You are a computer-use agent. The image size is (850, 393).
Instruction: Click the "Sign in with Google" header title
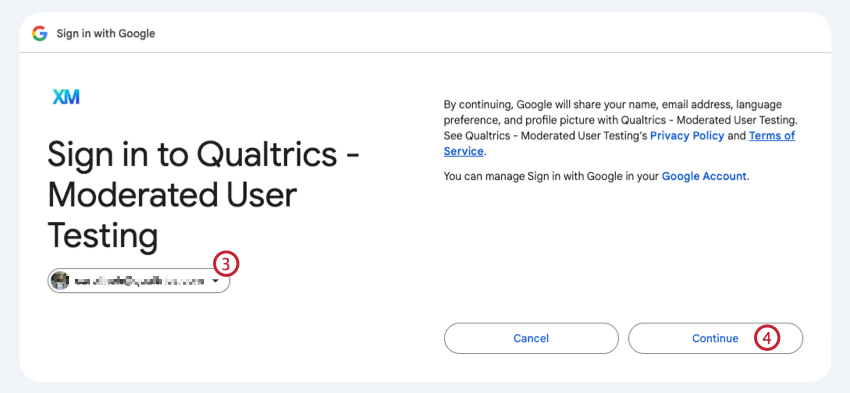click(x=106, y=34)
